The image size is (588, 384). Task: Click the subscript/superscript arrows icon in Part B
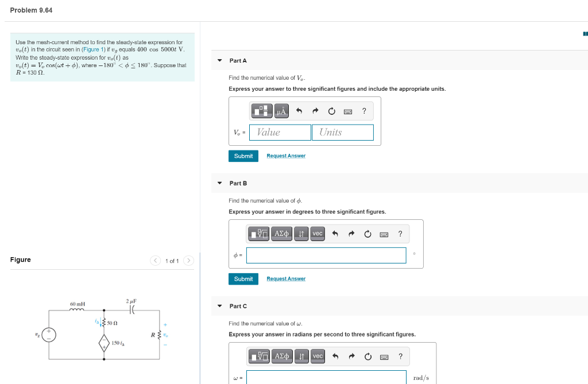point(301,234)
